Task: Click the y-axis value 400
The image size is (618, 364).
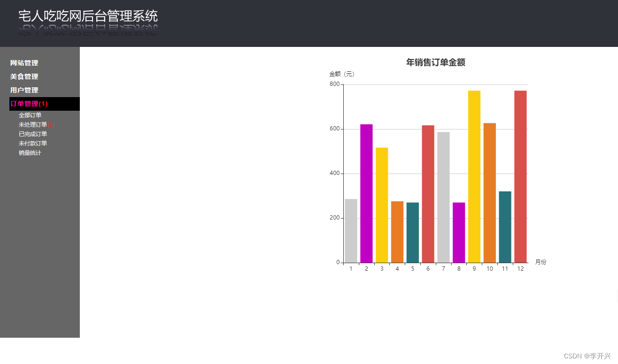Action: tap(334, 174)
